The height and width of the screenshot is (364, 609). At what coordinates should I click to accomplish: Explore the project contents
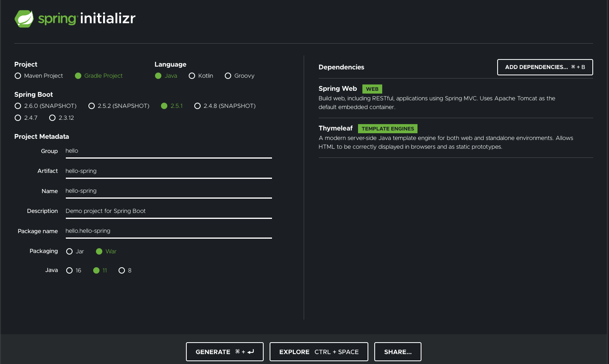tap(319, 352)
